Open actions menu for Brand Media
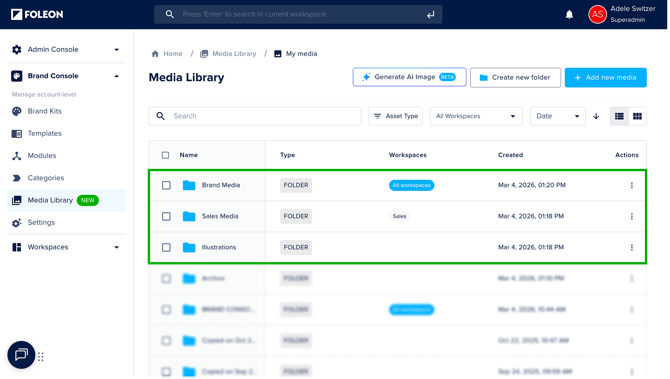The height and width of the screenshot is (379, 670). tap(632, 185)
